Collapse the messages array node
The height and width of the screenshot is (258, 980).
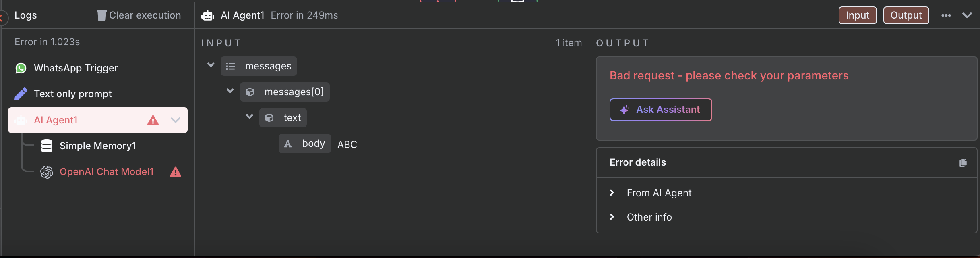tap(211, 65)
